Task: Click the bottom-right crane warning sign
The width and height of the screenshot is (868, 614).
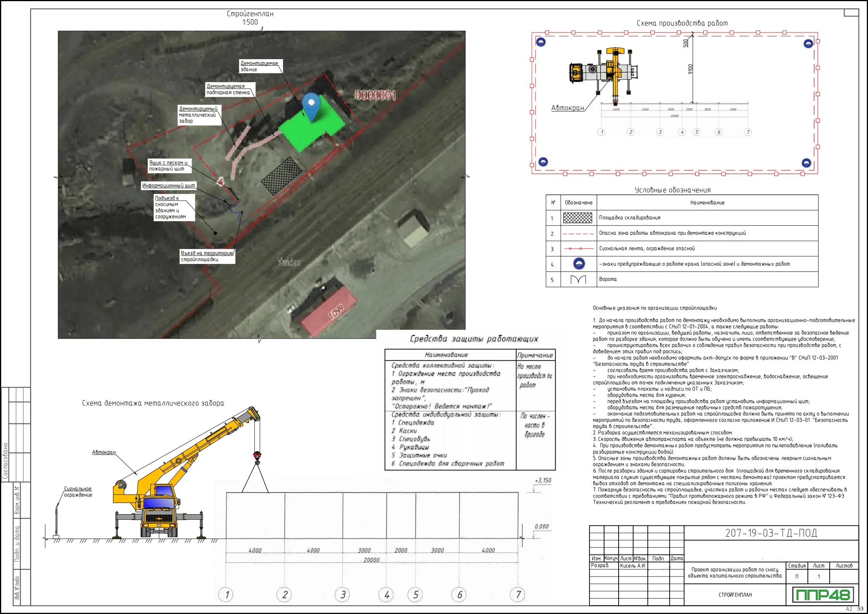Action: tap(806, 163)
